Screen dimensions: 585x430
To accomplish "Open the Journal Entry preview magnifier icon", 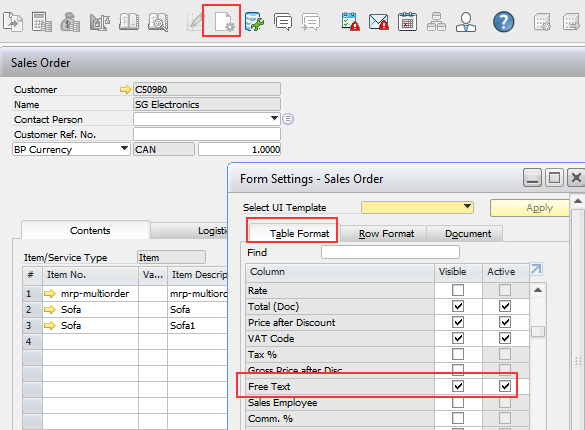I will point(158,22).
